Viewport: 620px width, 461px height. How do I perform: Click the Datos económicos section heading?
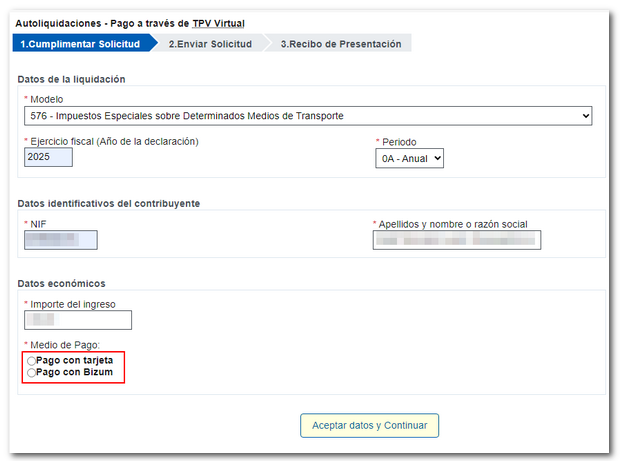pyautogui.click(x=61, y=284)
